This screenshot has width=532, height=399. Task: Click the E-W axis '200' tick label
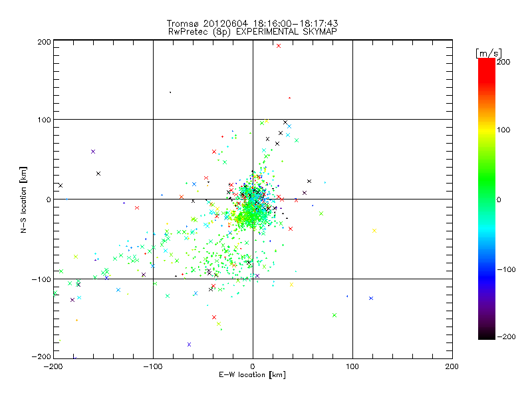(452, 366)
